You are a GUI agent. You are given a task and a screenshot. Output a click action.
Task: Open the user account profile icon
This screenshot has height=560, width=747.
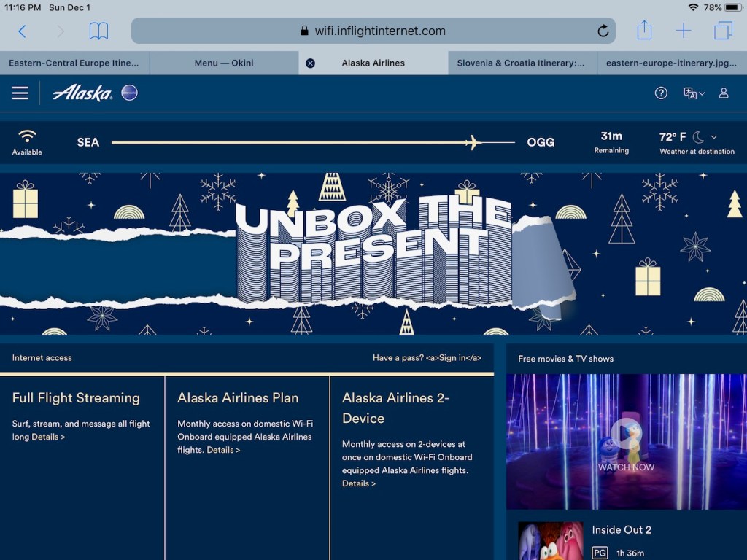724,93
